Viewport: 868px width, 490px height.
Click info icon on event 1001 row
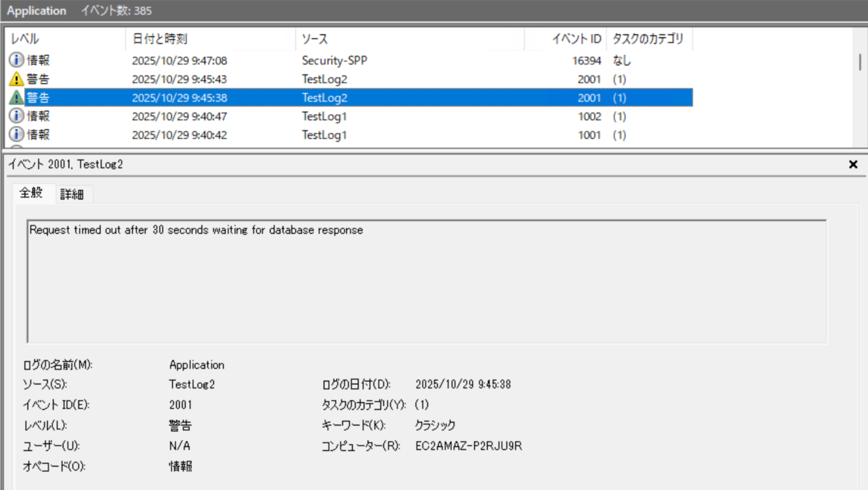[x=16, y=134]
